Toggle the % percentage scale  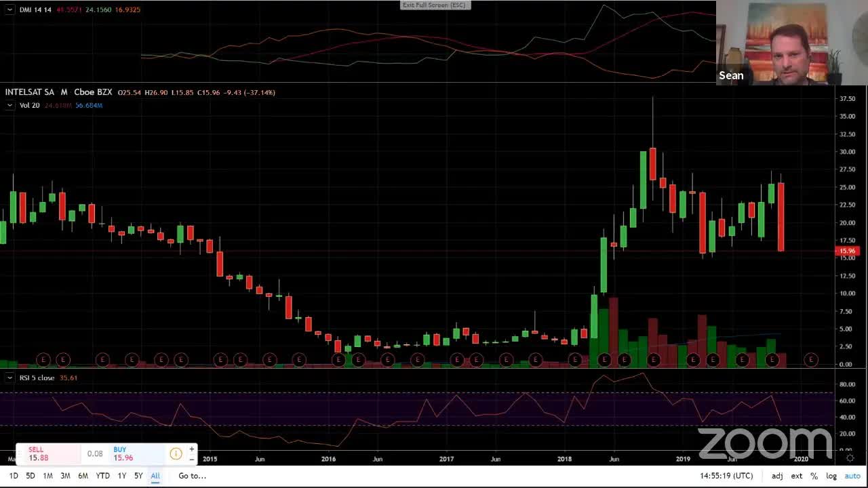pyautogui.click(x=814, y=476)
